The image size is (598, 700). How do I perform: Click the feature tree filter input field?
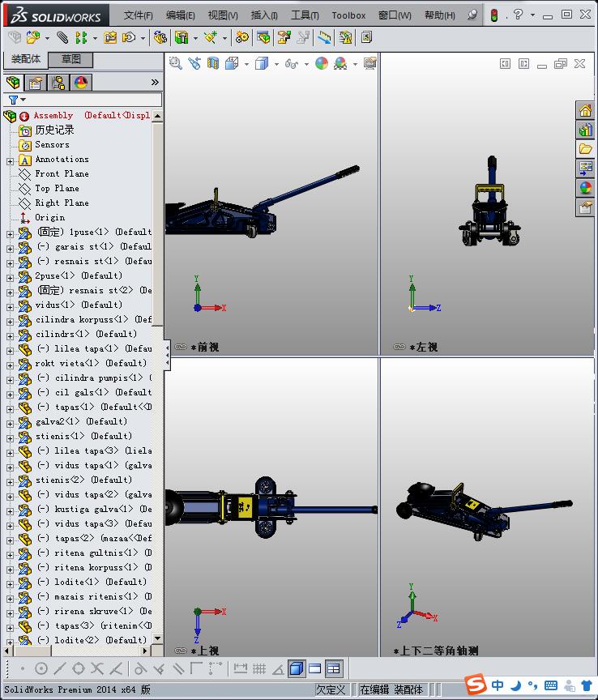click(83, 100)
